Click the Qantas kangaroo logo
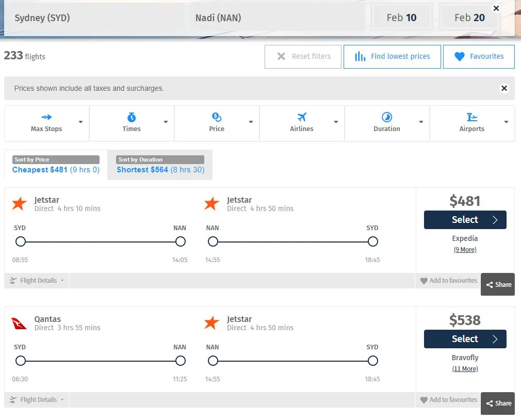The width and height of the screenshot is (521, 420). tap(19, 323)
